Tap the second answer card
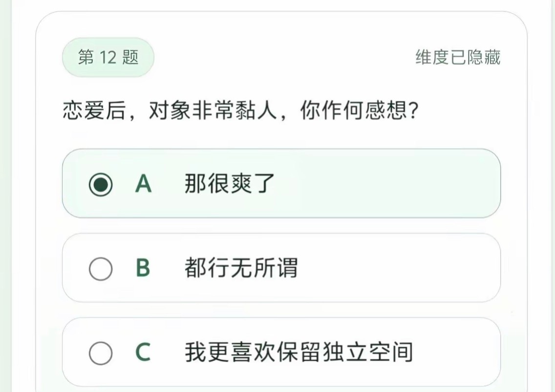Viewport: 555px width, 392px height. 281,268
